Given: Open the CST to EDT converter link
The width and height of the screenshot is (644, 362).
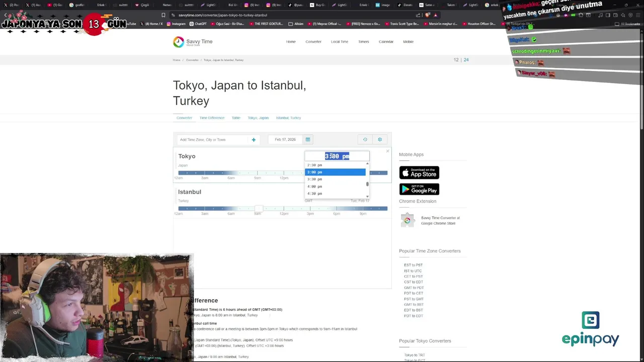Looking at the screenshot, I should pos(414,282).
